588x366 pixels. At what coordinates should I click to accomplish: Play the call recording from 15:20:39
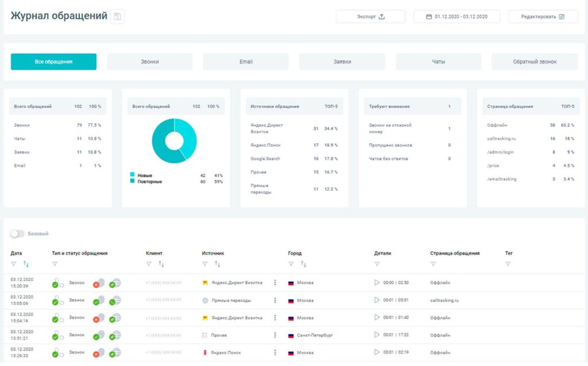377,282
